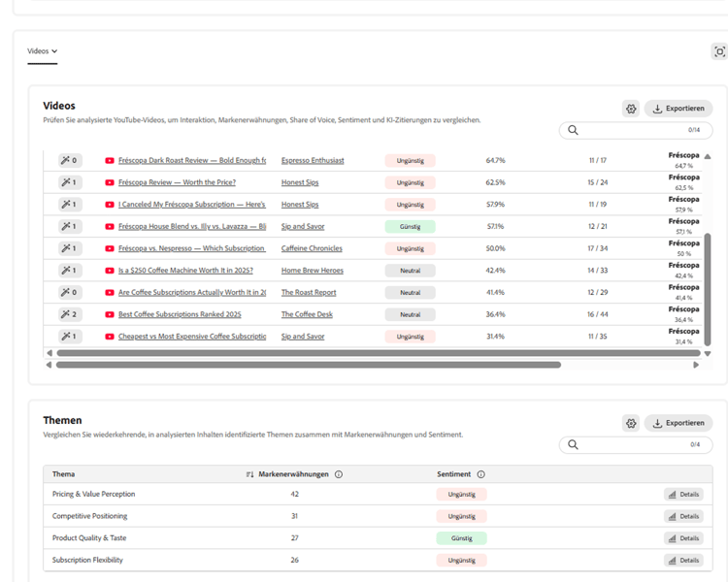The image size is (728, 582).
Task: Click scroll-up arrow of Videos table
Action: click(x=708, y=156)
